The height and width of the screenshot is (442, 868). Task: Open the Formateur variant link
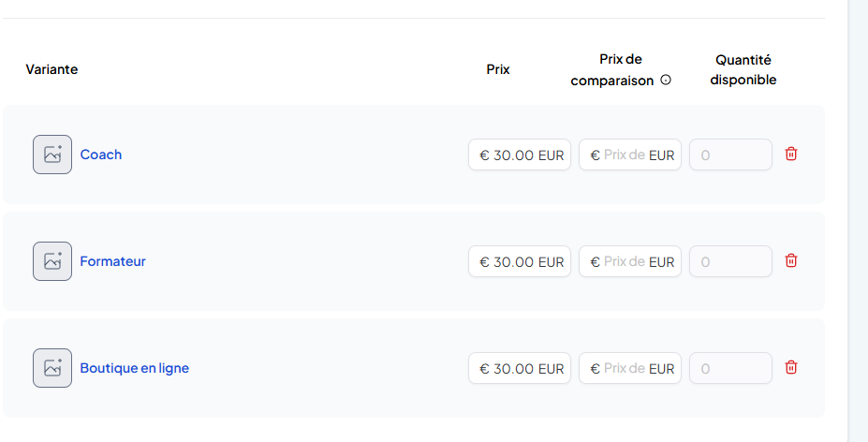pos(112,261)
